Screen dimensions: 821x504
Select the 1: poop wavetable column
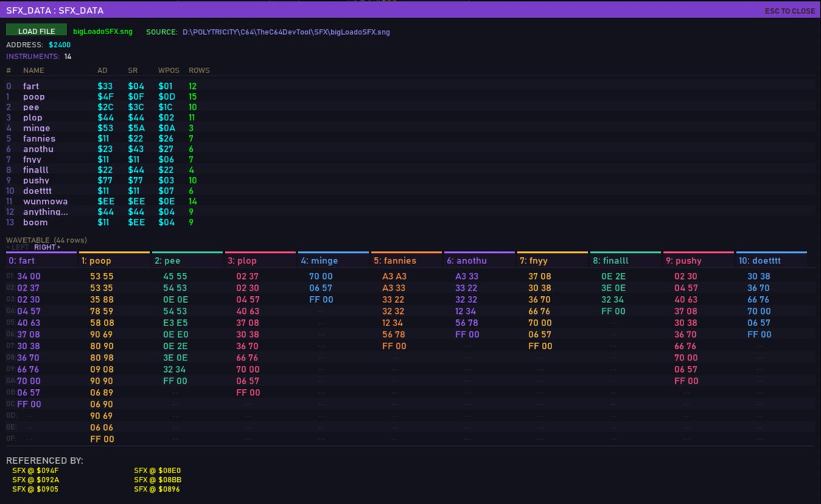pos(114,261)
